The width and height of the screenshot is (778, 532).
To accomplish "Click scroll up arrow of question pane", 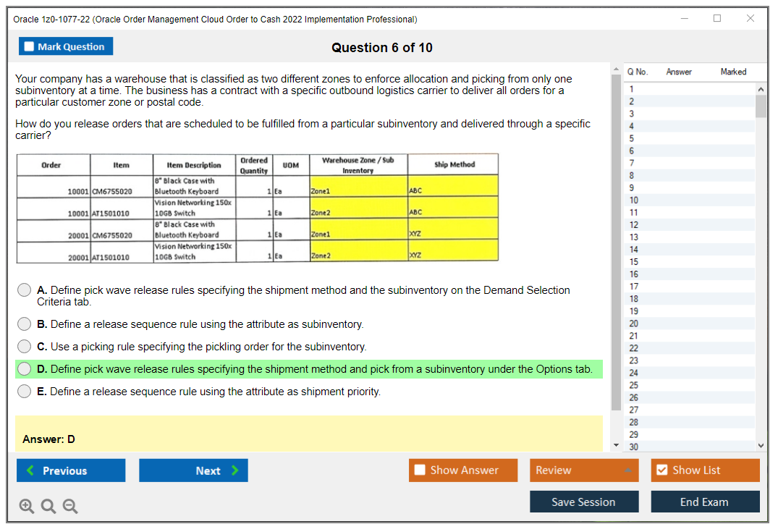I will coord(616,69).
